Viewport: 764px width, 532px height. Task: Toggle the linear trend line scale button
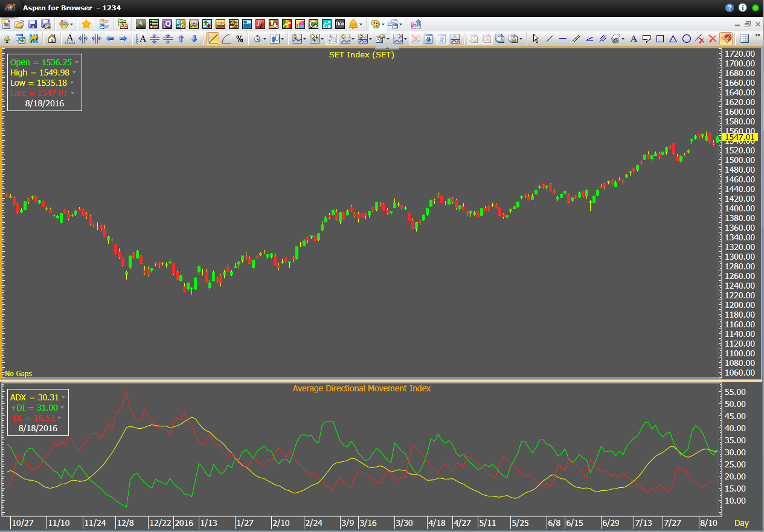pyautogui.click(x=213, y=39)
